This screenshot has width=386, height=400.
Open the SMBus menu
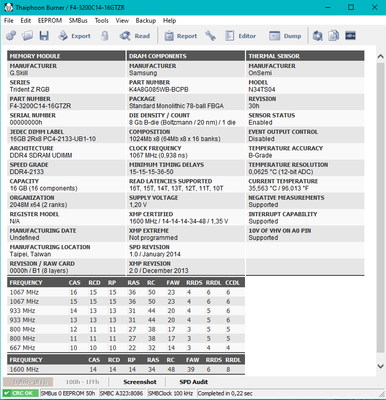(x=78, y=21)
